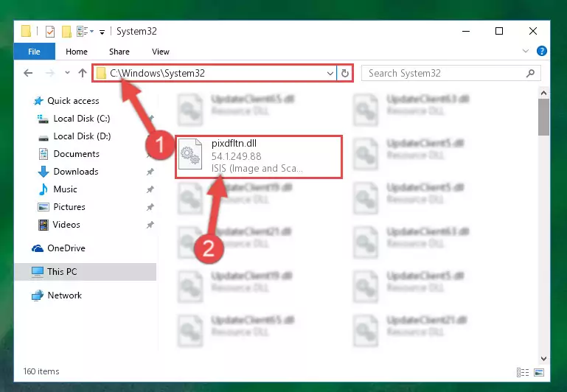Open Videos in the sidebar

point(66,225)
